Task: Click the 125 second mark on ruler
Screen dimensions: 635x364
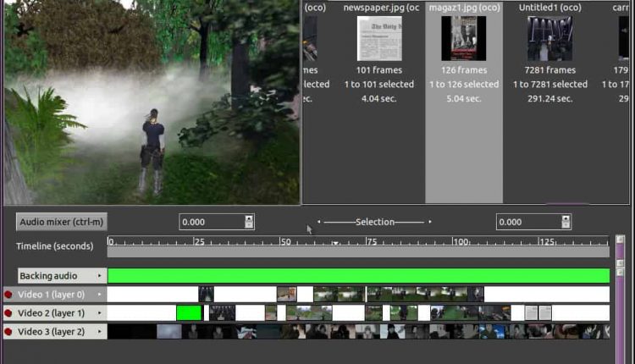Action: tap(547, 242)
